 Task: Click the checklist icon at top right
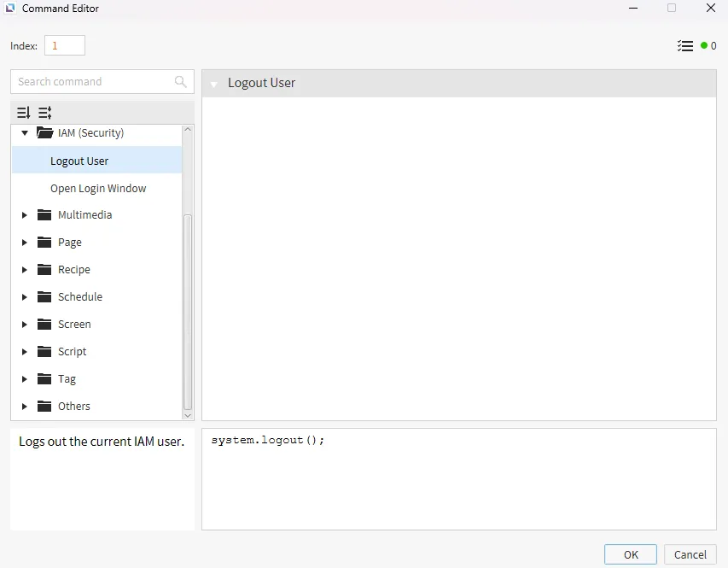pyautogui.click(x=684, y=46)
